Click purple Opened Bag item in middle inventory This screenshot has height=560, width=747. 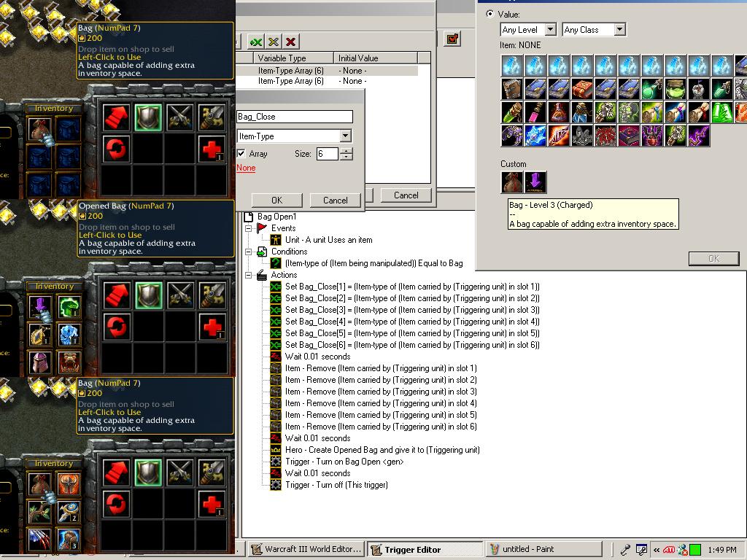tap(39, 307)
